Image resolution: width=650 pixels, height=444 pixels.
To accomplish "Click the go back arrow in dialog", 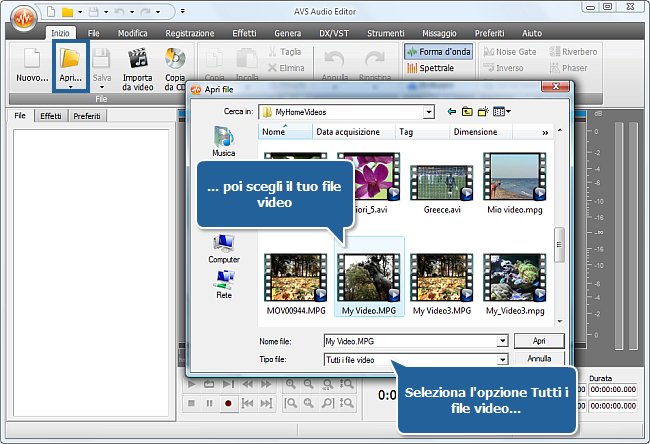I will (x=453, y=112).
